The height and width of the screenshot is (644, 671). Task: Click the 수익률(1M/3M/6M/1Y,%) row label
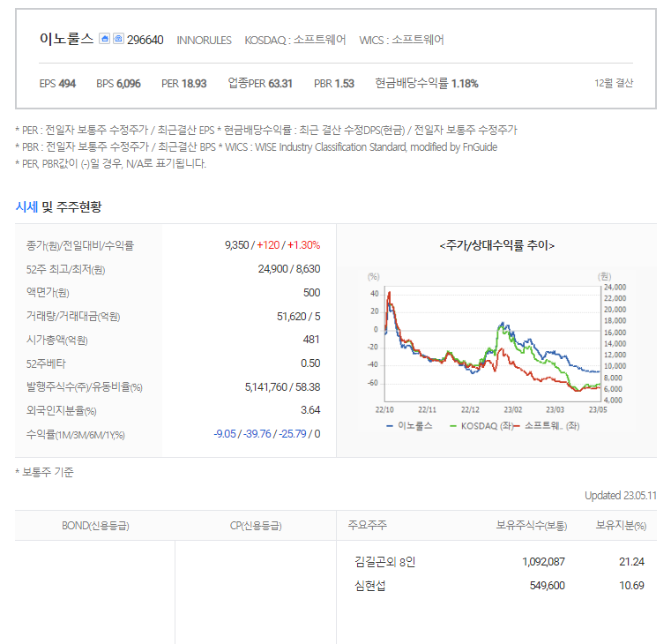click(x=76, y=435)
